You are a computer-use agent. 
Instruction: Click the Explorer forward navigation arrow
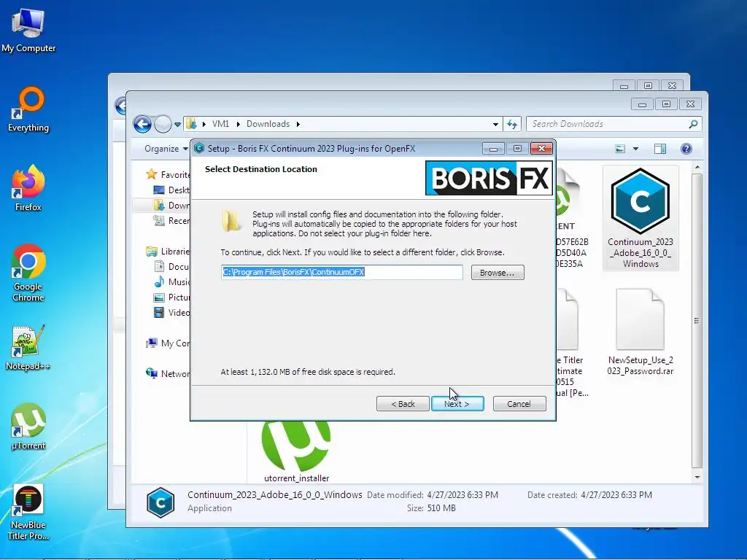pyautogui.click(x=163, y=124)
